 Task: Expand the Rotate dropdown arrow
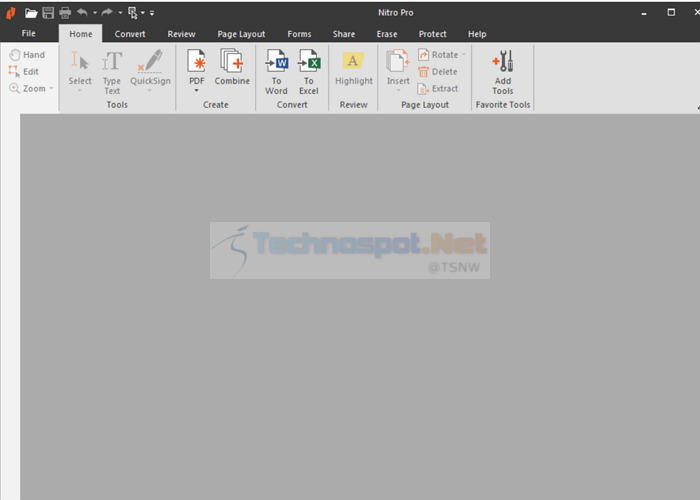click(x=464, y=54)
